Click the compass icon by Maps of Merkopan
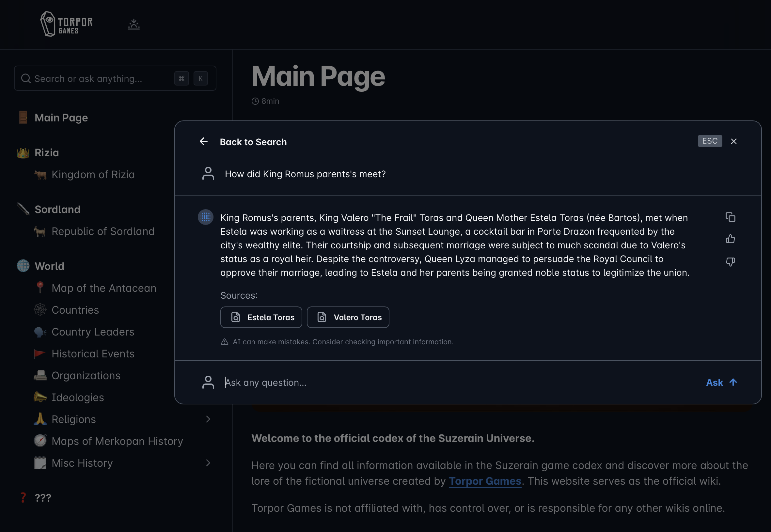771x532 pixels. [x=40, y=441]
